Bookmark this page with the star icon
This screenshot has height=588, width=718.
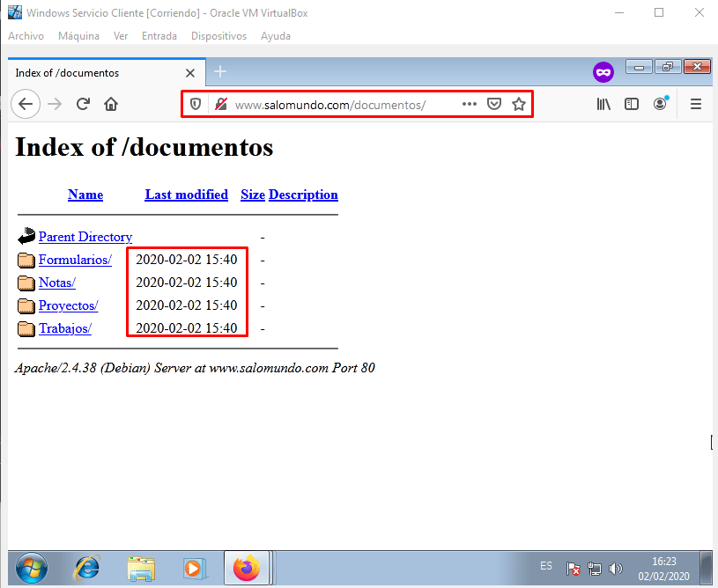click(x=519, y=104)
